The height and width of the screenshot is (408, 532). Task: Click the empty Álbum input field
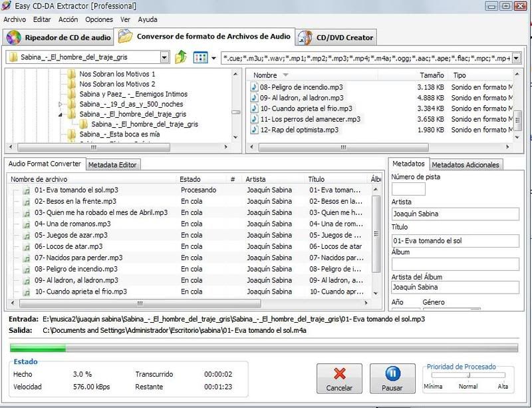456,264
